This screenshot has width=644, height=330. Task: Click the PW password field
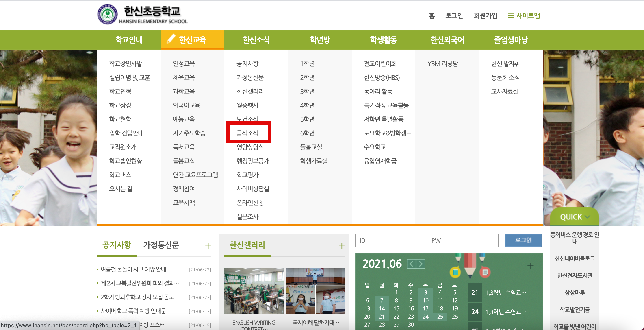click(462, 240)
